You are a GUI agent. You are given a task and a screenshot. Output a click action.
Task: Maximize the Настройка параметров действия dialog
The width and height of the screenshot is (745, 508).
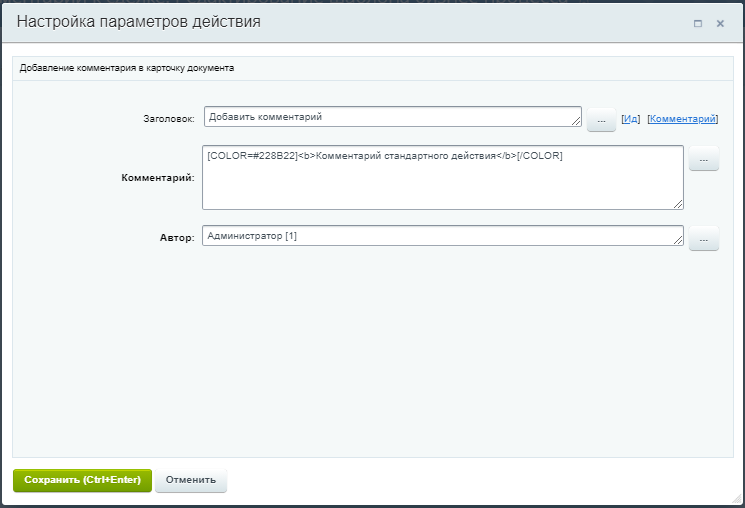coord(697,23)
